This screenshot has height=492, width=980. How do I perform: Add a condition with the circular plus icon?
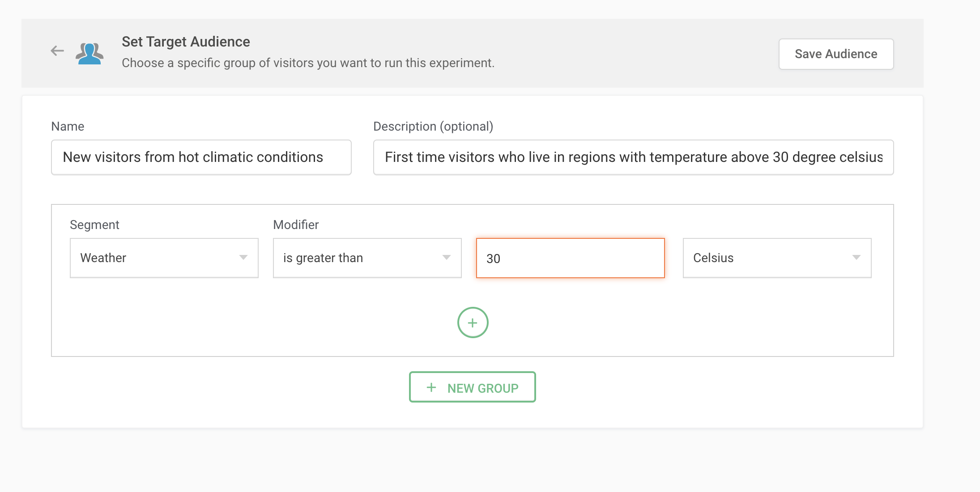(473, 322)
